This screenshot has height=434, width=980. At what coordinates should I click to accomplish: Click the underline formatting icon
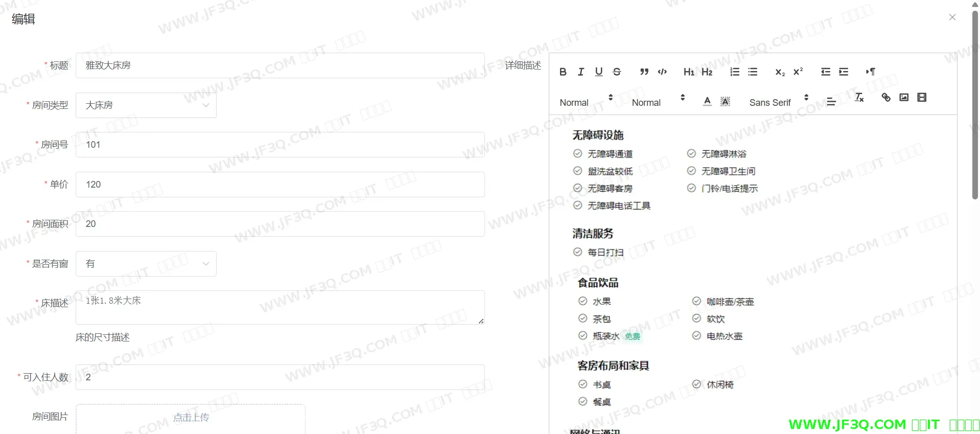point(599,72)
